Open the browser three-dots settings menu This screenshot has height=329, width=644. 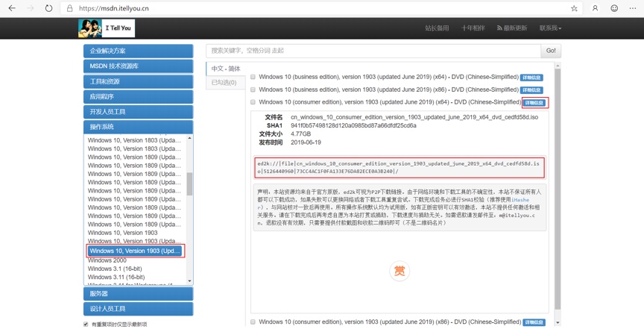tap(633, 8)
